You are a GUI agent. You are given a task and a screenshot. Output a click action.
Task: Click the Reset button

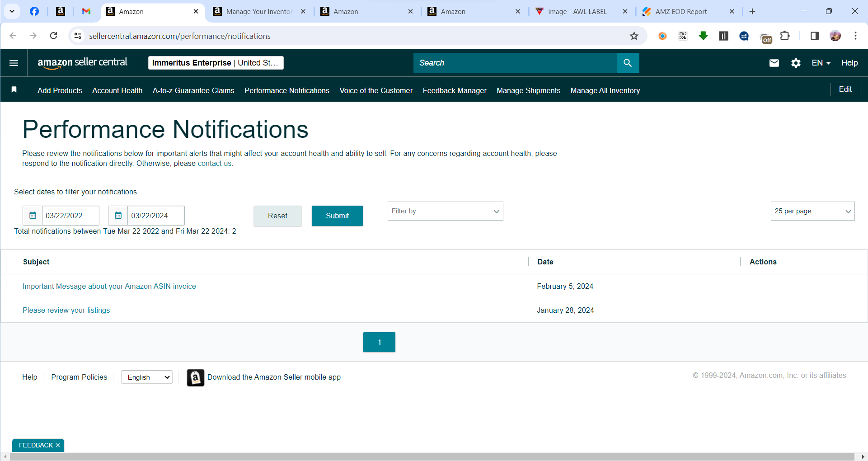(x=277, y=216)
